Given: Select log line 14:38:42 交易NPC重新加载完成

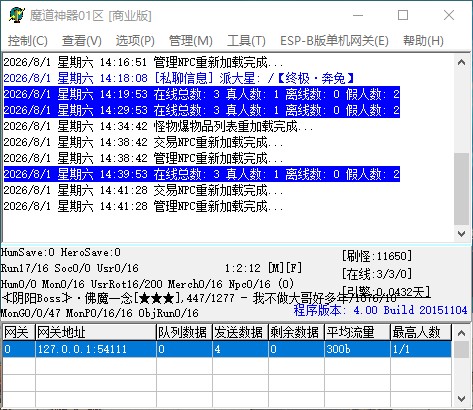Looking at the screenshot, I should click(143, 142).
